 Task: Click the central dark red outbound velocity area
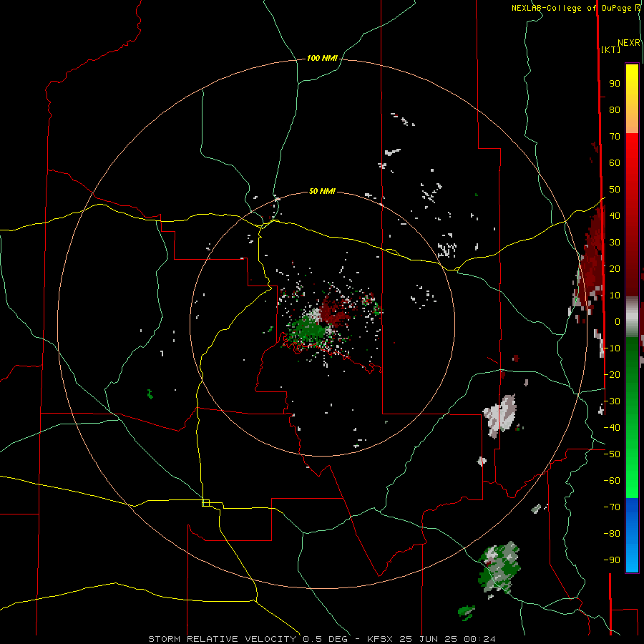click(335, 313)
